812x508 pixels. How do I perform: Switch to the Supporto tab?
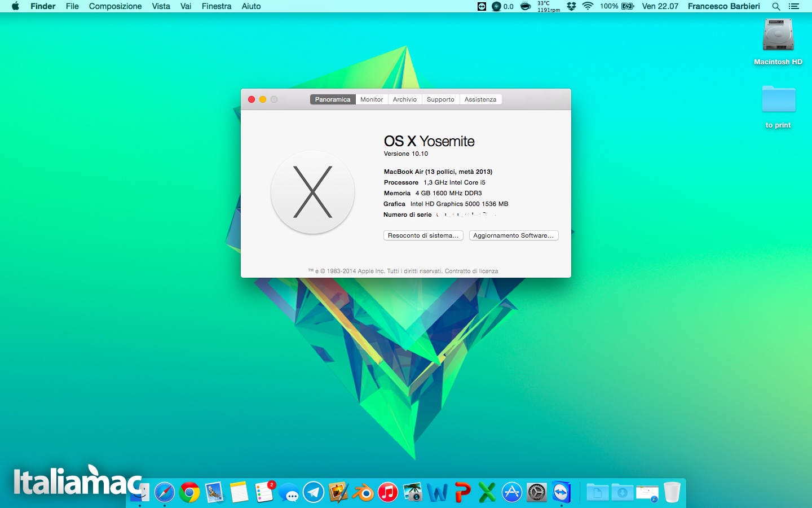pyautogui.click(x=440, y=99)
